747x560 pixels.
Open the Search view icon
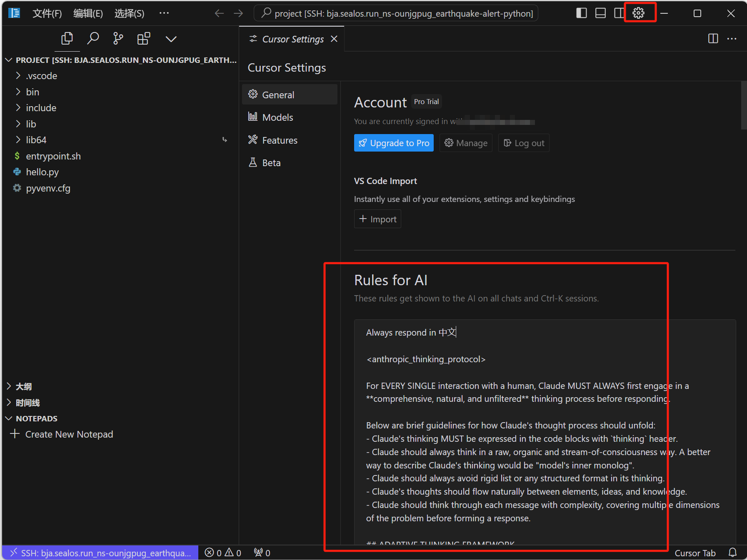click(93, 39)
